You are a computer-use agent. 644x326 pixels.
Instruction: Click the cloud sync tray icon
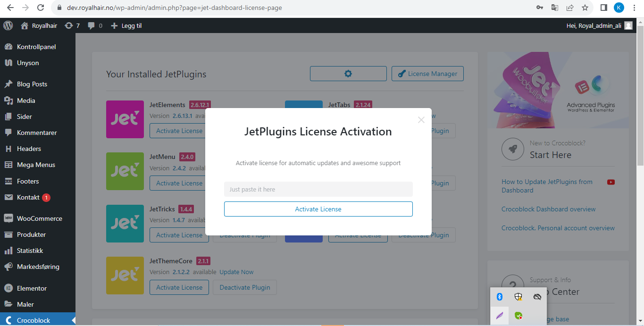pos(537,297)
